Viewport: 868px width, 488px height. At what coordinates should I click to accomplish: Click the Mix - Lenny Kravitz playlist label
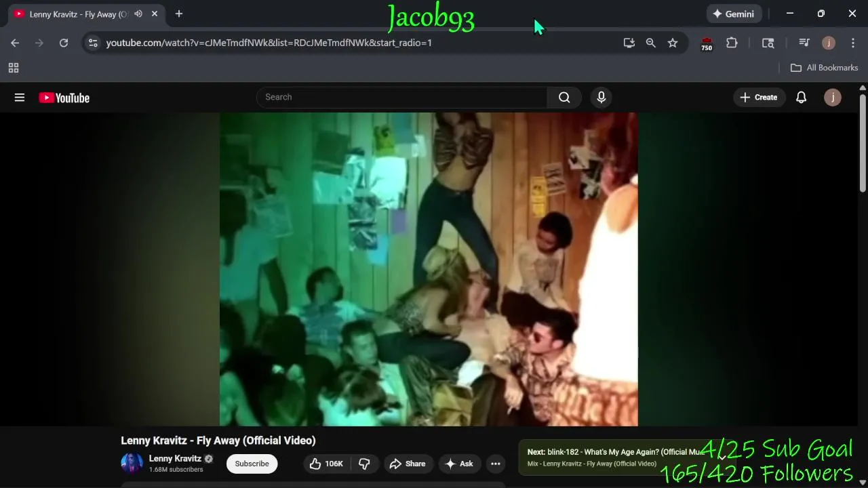592,464
